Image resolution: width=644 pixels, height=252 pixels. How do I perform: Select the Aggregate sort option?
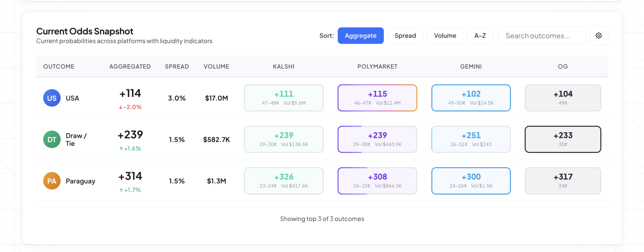360,36
